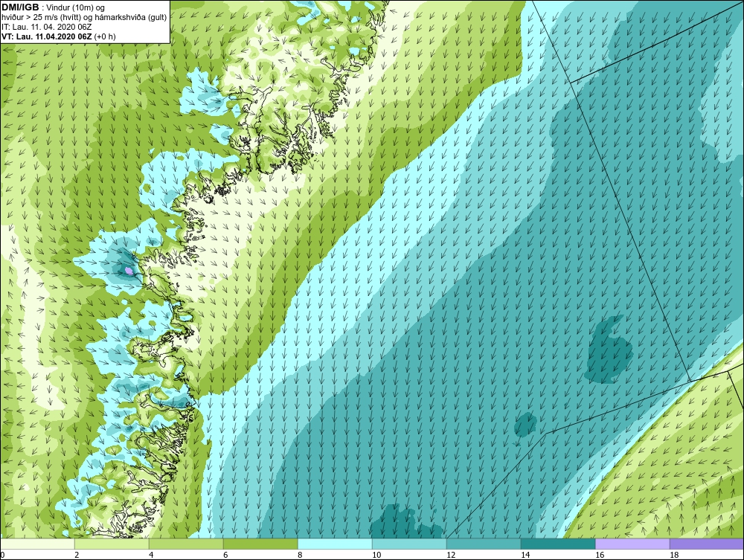744x560 pixels.
Task: Click the legend scale label '4'
Action: coord(151,555)
